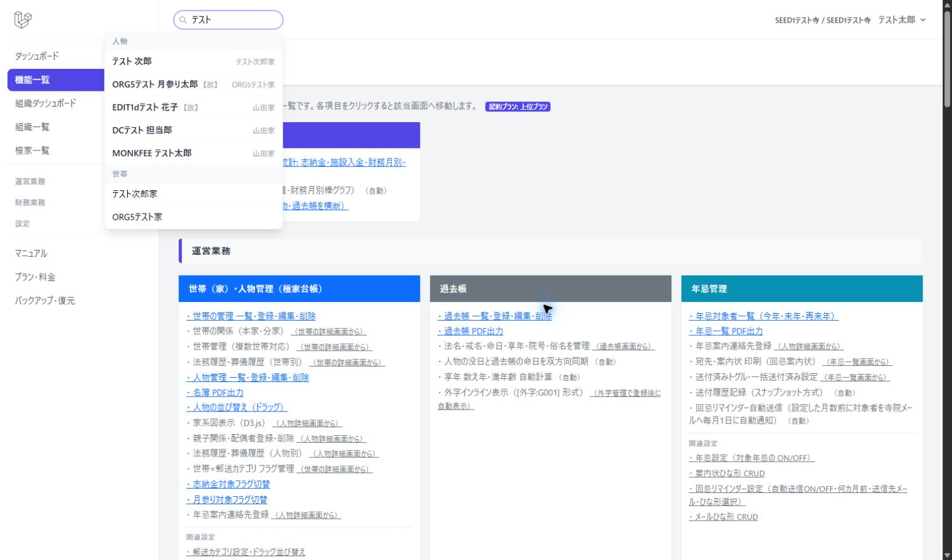Open 組織ダッシュボード in sidebar
Viewport: 952px width, 560px height.
[46, 103]
